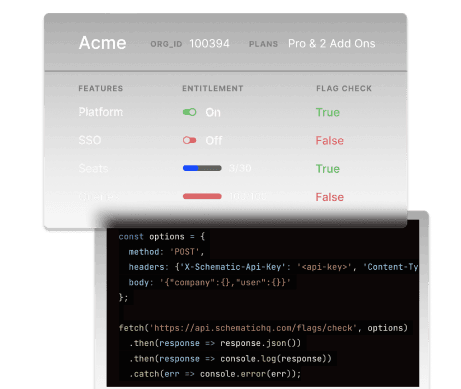Click the Acme company name
This screenshot has height=389, width=461.
coord(102,43)
